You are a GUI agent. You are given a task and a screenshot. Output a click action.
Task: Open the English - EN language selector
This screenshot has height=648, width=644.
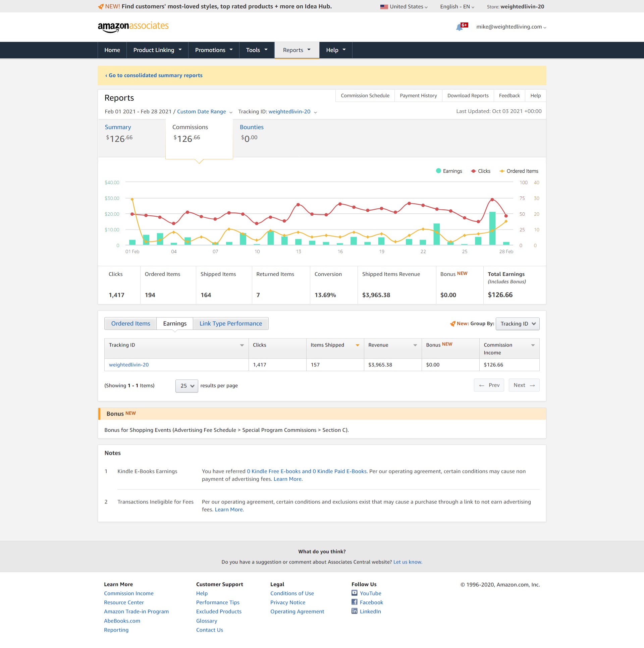point(457,7)
